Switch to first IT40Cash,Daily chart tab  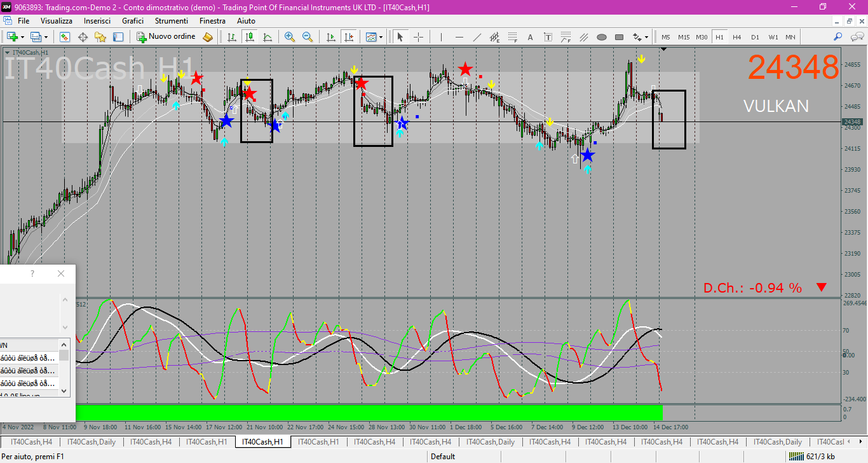tap(92, 442)
